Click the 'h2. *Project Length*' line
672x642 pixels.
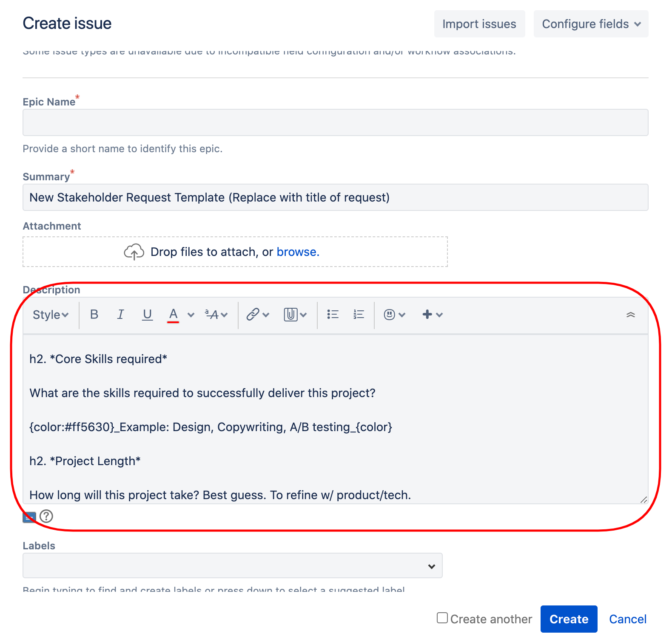coord(85,461)
